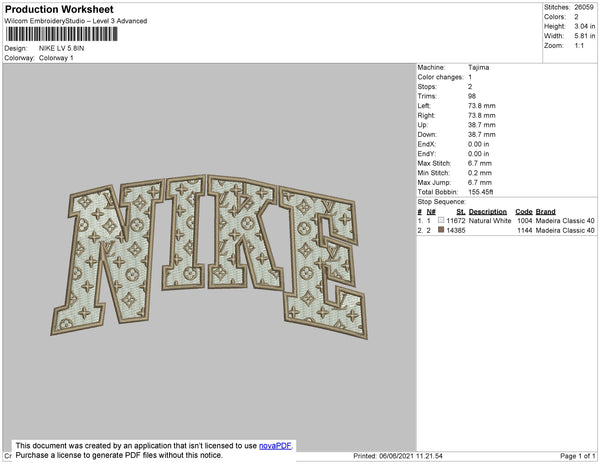Screen dimensions: 600x464
Task: Click the NIKE embroidery design preview
Action: coord(209,256)
